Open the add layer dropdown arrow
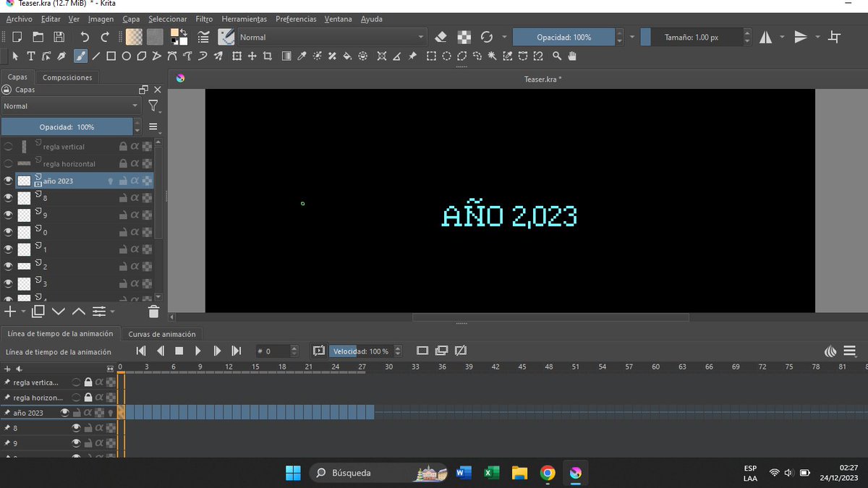The height and width of the screenshot is (488, 868). tap(23, 312)
